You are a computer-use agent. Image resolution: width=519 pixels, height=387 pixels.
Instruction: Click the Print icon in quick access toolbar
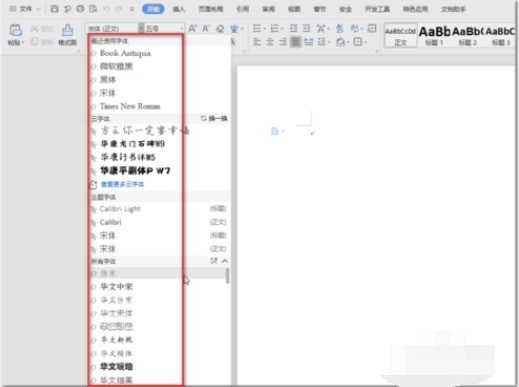pyautogui.click(x=80, y=9)
